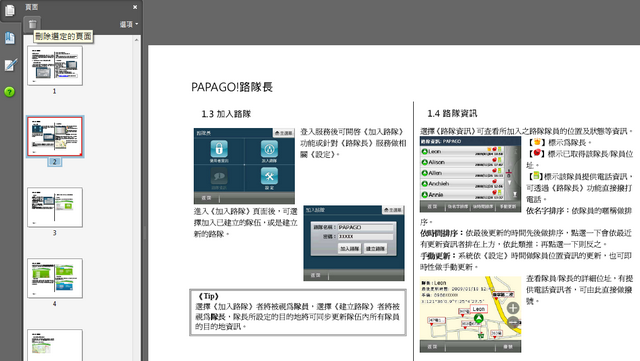Image resolution: width=640 pixels, height=361 pixels.
Task: Click the green Leon marker on the map image
Action: 478,318
